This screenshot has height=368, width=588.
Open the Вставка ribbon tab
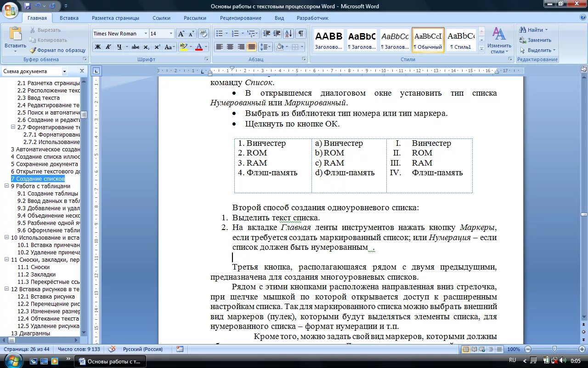pos(69,18)
